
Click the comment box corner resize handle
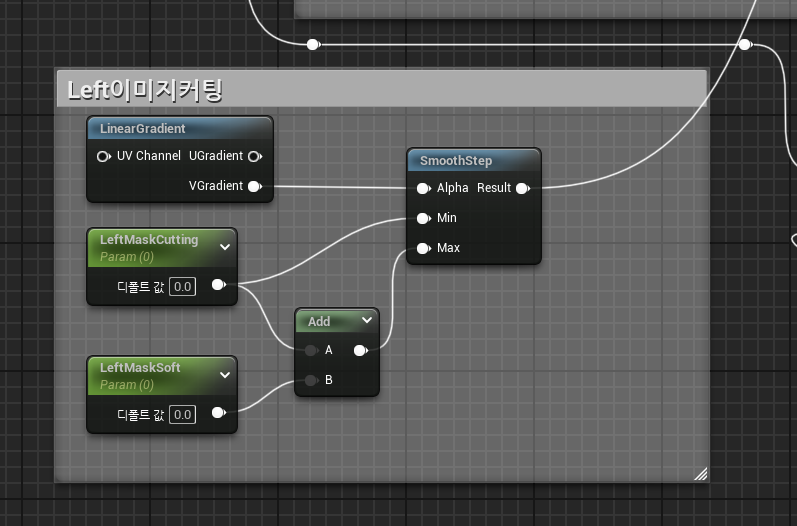click(x=700, y=474)
